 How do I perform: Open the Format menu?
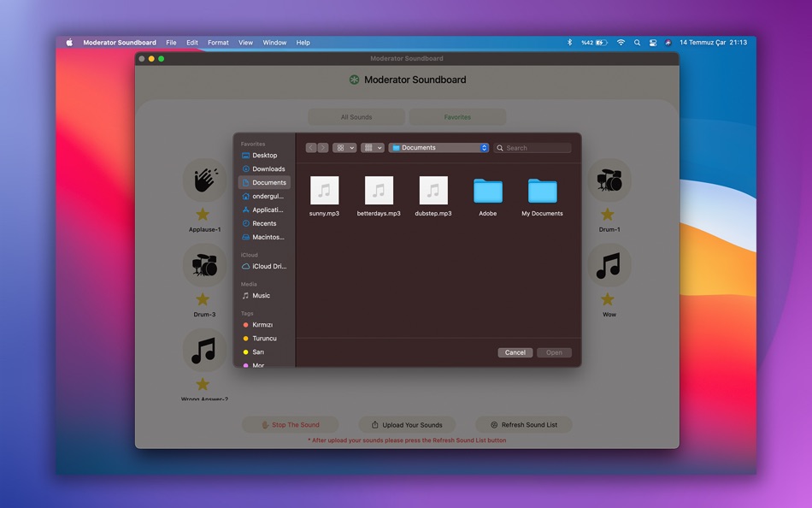tap(218, 43)
